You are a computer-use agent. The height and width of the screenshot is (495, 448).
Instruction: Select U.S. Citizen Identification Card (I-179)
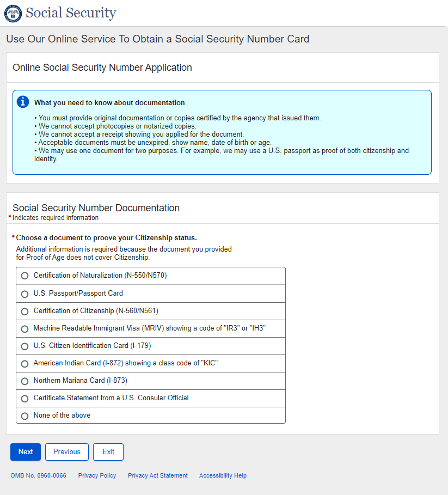coord(24,346)
